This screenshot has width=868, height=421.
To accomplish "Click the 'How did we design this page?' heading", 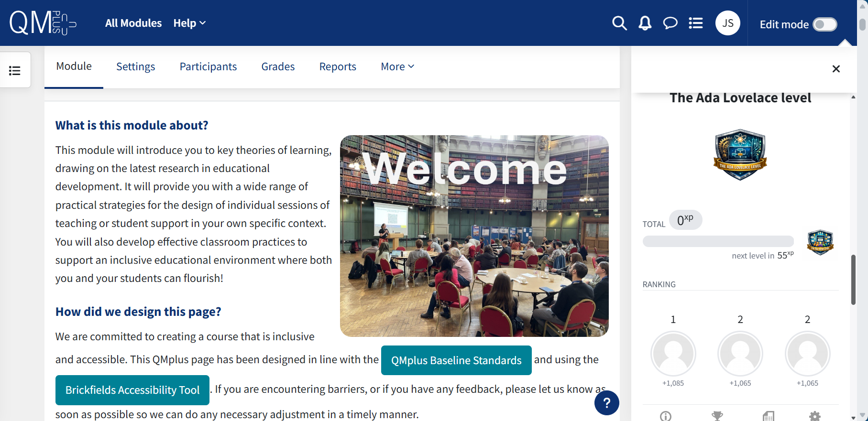I will pyautogui.click(x=138, y=312).
